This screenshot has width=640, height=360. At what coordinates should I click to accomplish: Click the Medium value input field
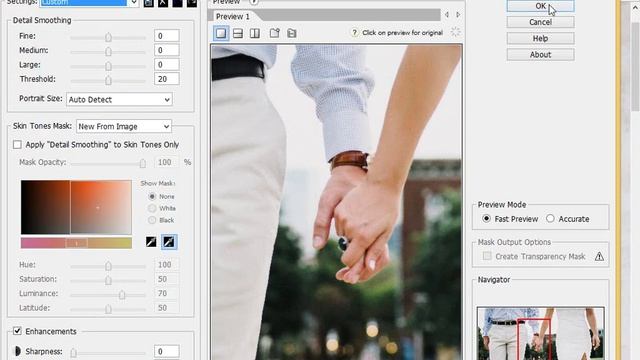[167, 50]
